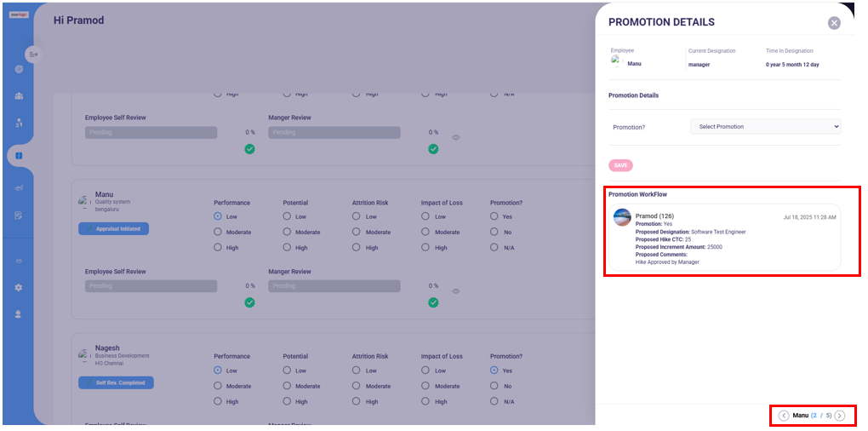
Task: Click Manu (2 / 5) pager label
Action: pyautogui.click(x=812, y=416)
